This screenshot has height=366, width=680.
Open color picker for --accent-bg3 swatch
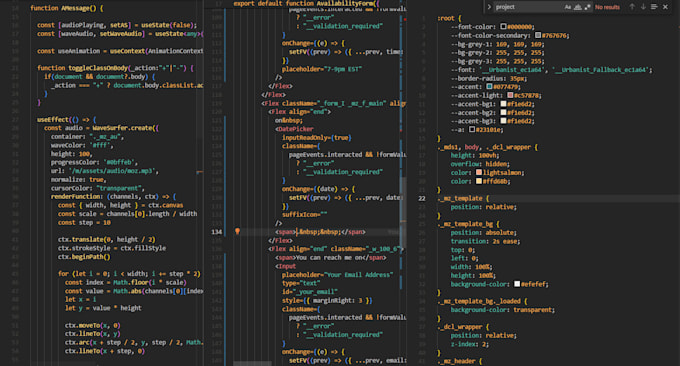[503, 121]
